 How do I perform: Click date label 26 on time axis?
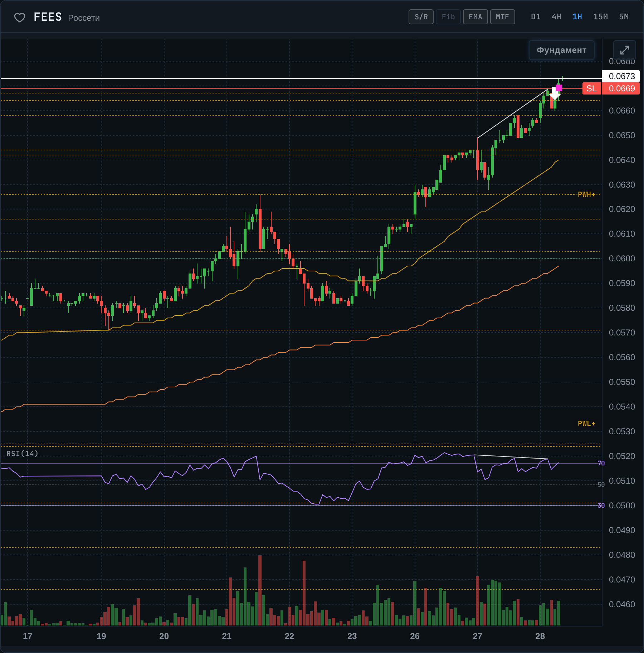click(415, 636)
